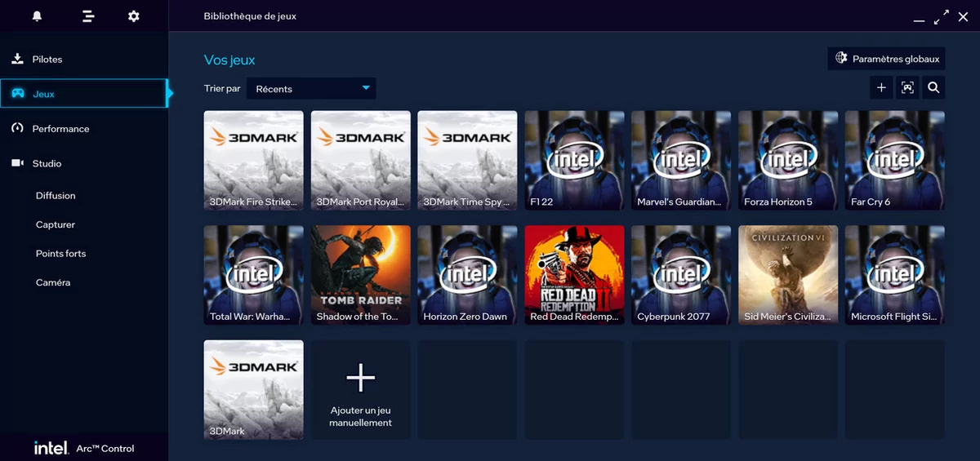Select the Jeux menu item
Image resolution: width=980 pixels, height=461 pixels.
pyautogui.click(x=83, y=94)
